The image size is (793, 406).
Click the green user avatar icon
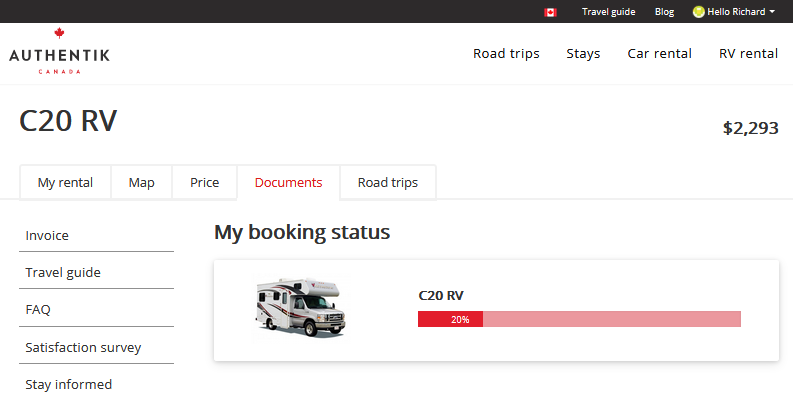698,12
